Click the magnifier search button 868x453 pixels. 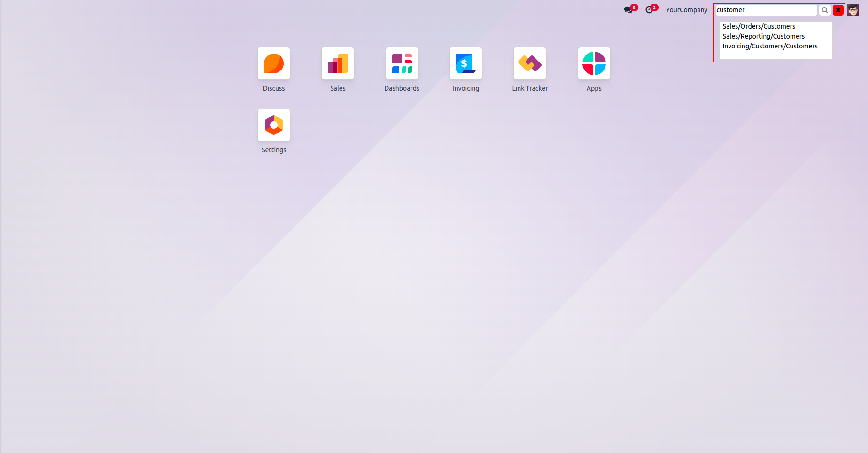[825, 10]
